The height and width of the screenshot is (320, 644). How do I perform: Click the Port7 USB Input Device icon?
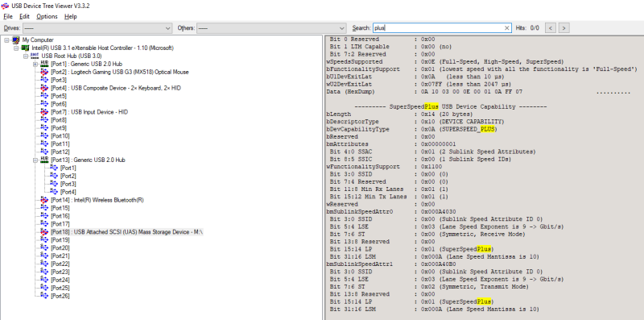44,112
